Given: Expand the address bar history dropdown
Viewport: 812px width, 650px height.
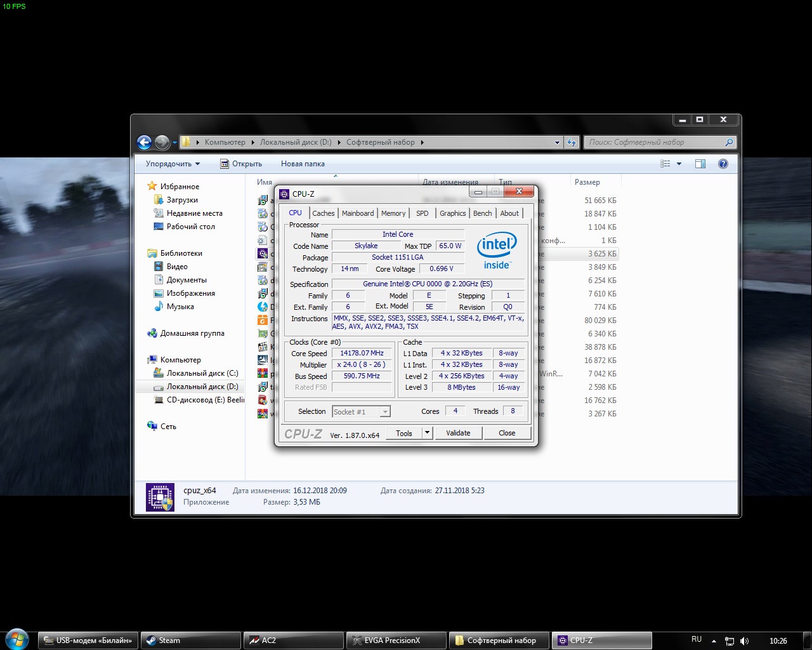Looking at the screenshot, I should click(x=557, y=143).
